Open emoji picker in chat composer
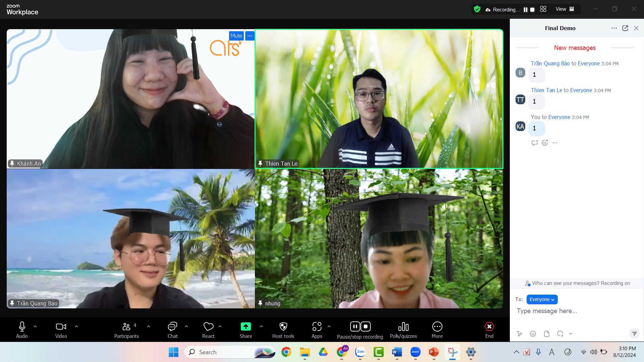The height and width of the screenshot is (362, 644). (x=533, y=334)
